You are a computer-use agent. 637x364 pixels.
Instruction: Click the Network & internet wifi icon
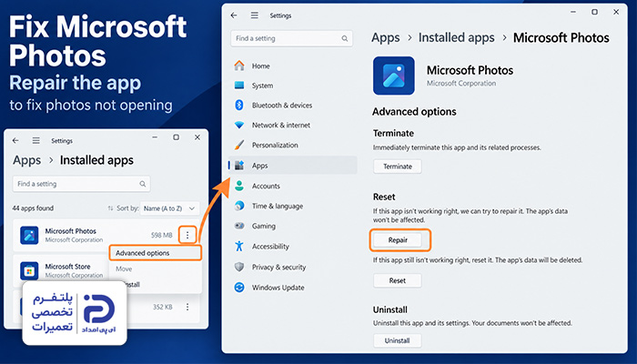pyautogui.click(x=239, y=126)
